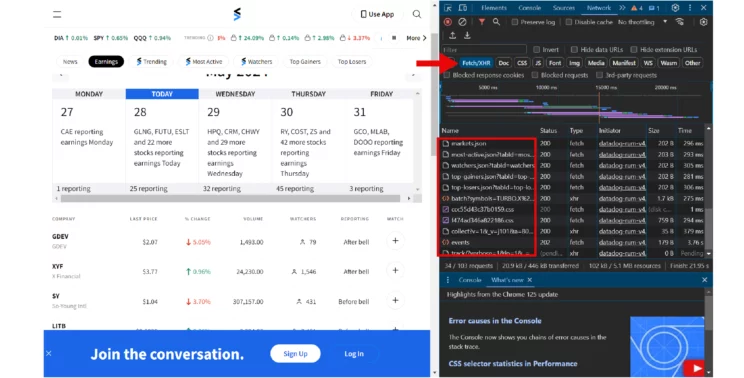Switch to Elements tab
The width and height of the screenshot is (744, 378).
(x=493, y=8)
